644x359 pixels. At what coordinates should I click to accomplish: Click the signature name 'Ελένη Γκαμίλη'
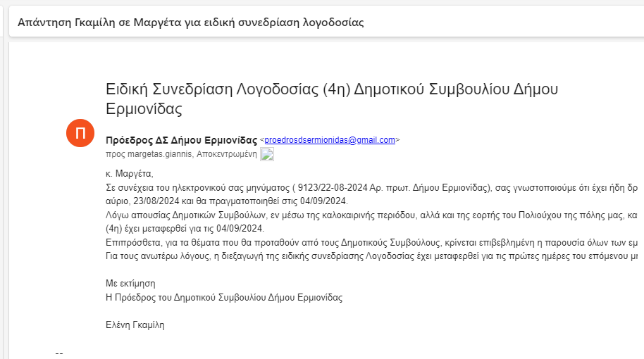click(x=135, y=325)
